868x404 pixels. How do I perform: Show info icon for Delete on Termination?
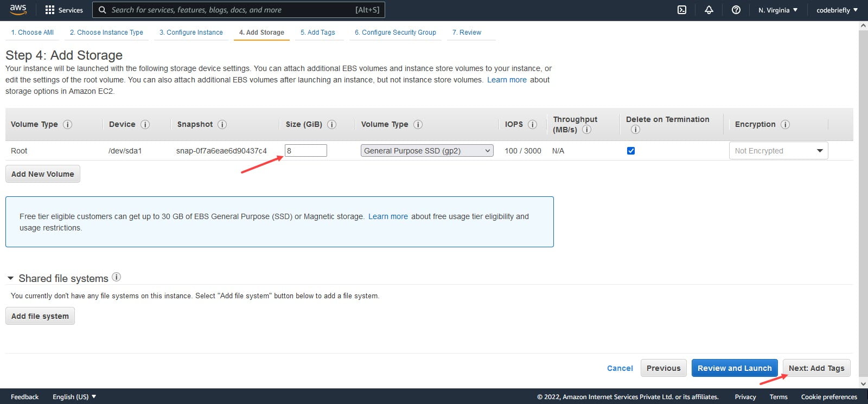pos(635,130)
